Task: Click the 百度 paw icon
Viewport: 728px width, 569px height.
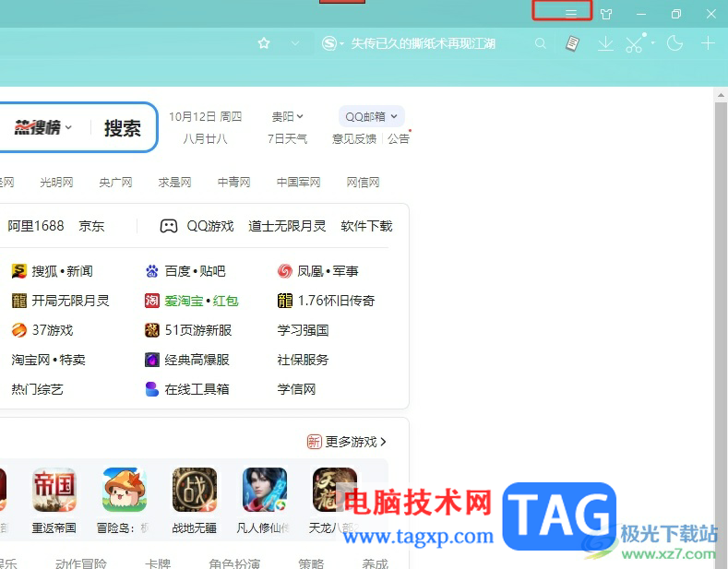Action: click(152, 271)
